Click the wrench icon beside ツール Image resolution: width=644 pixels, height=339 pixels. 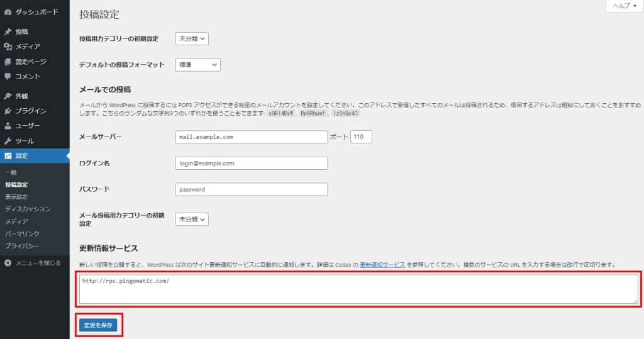(x=8, y=141)
